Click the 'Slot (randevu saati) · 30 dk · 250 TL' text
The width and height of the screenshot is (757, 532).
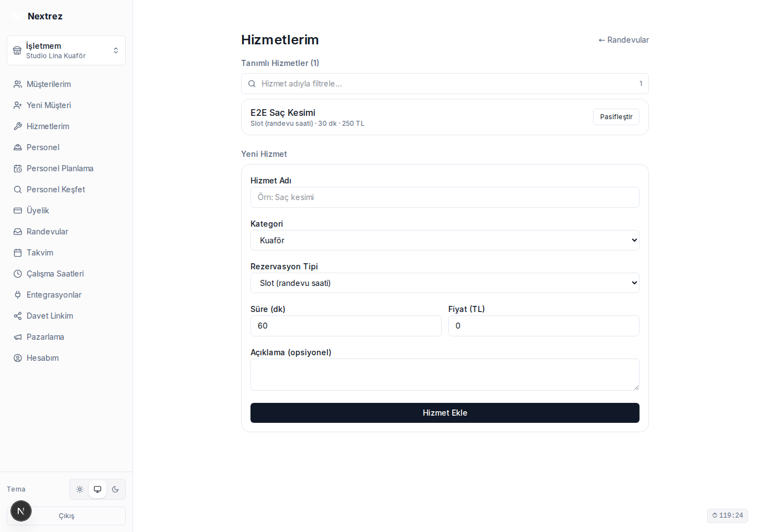click(x=308, y=124)
